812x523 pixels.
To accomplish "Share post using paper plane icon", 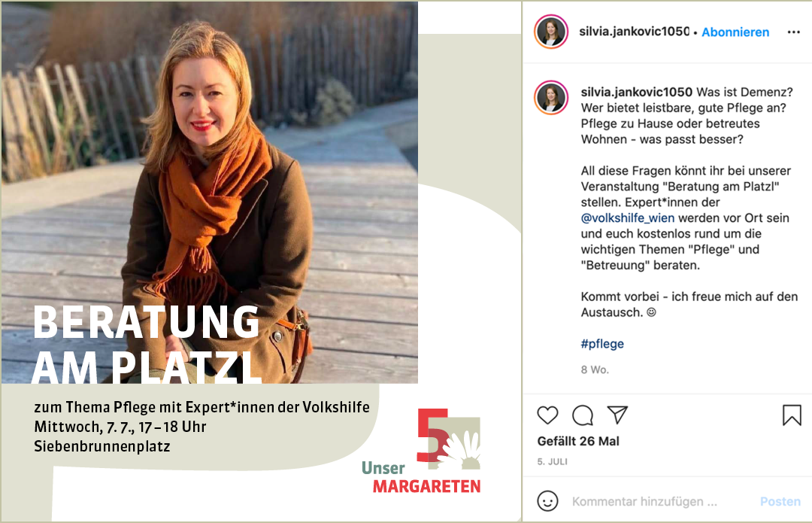I will click(617, 415).
